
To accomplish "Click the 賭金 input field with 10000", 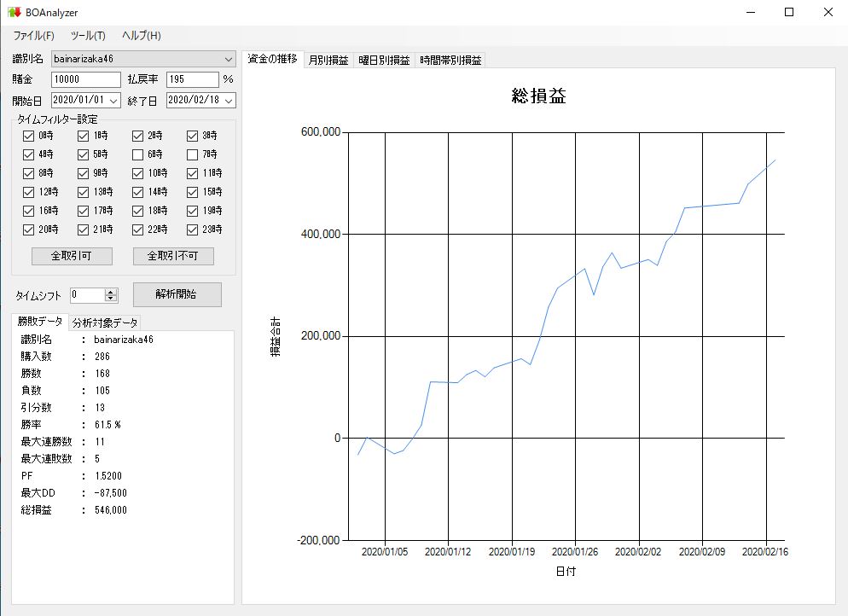I will click(86, 79).
